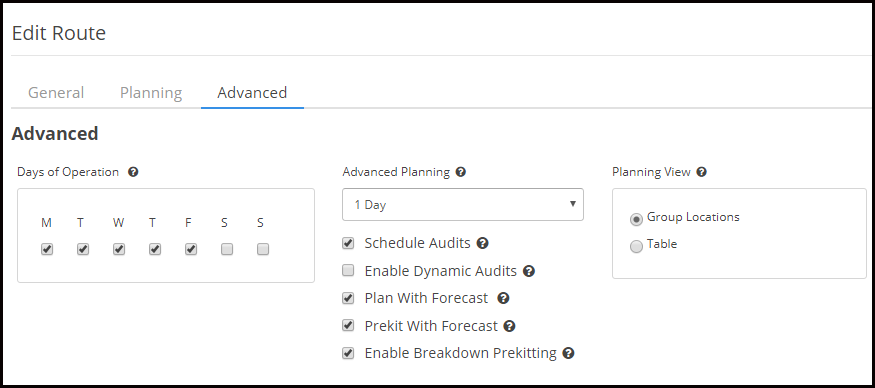The height and width of the screenshot is (388, 875).
Task: Enable Dynamic Audits checkbox
Action: pos(348,271)
